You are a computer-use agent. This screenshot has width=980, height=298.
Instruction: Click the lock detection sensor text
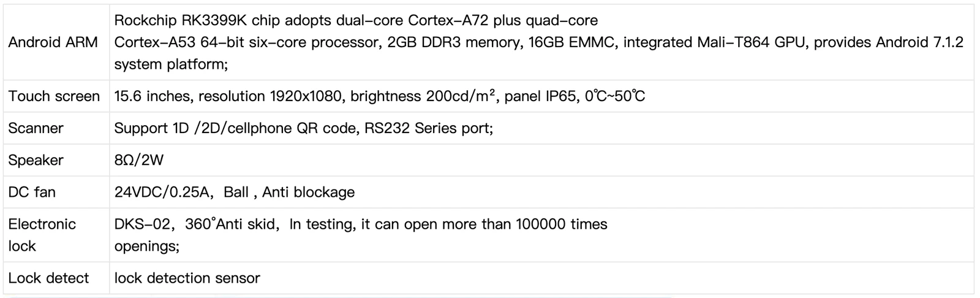pyautogui.click(x=187, y=278)
